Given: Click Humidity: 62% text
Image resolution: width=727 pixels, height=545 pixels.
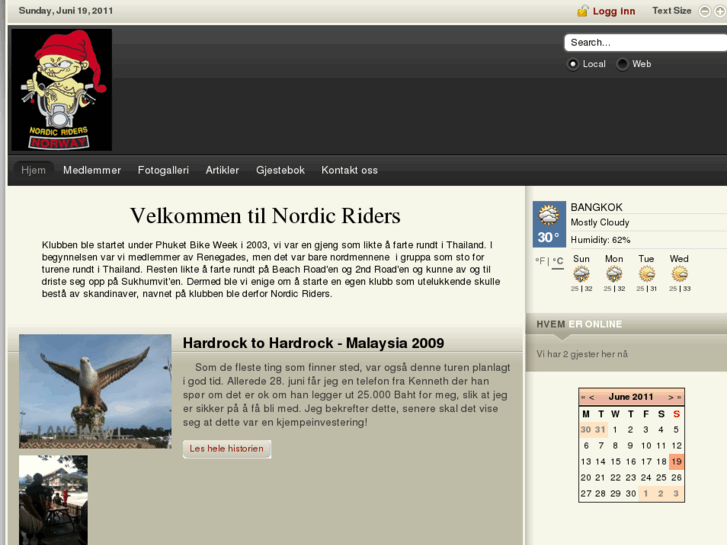Looking at the screenshot, I should (600, 240).
